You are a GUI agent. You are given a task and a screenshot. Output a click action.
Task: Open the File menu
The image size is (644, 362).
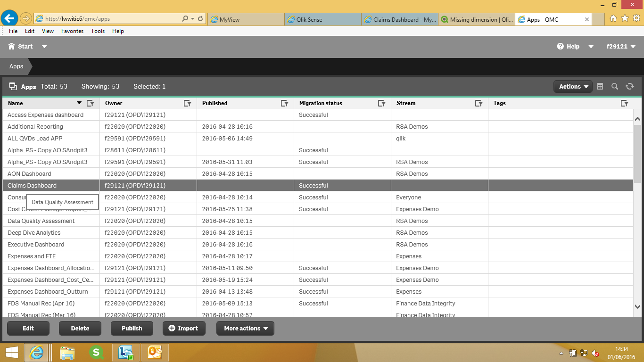pyautogui.click(x=13, y=31)
